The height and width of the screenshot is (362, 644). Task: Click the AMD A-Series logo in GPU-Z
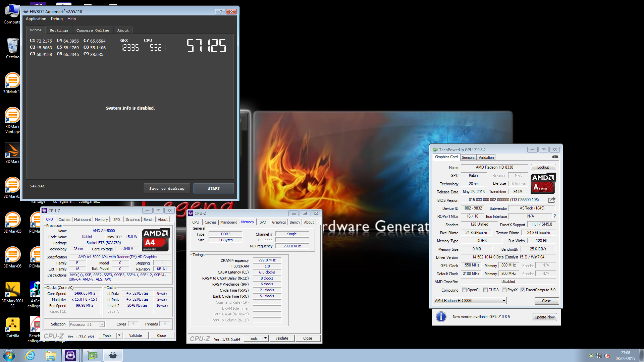tap(543, 183)
